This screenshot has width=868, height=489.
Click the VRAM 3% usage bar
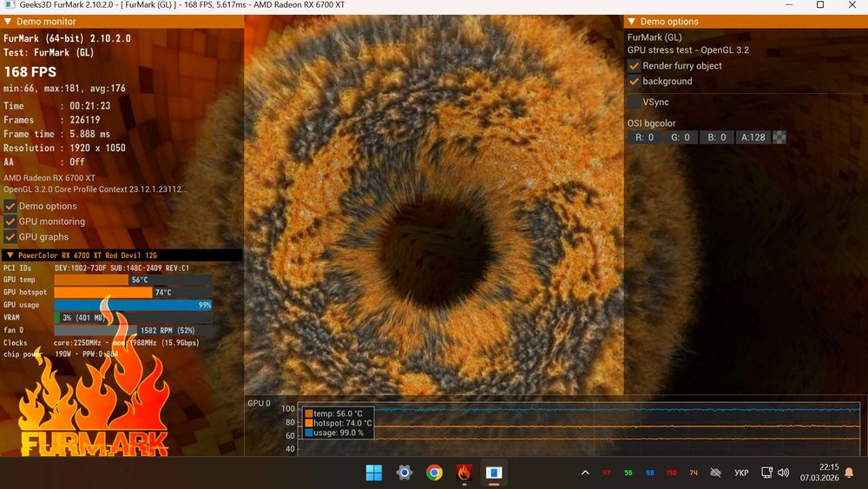coord(133,318)
